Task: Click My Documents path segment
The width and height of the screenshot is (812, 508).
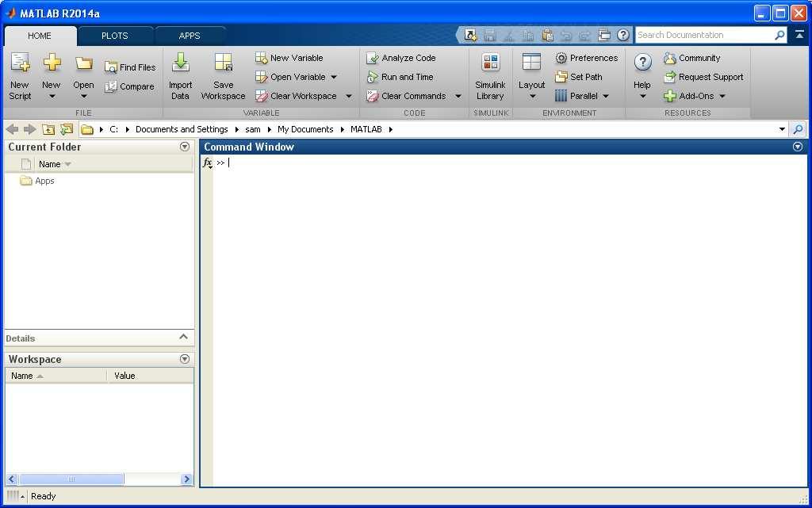Action: 305,129
